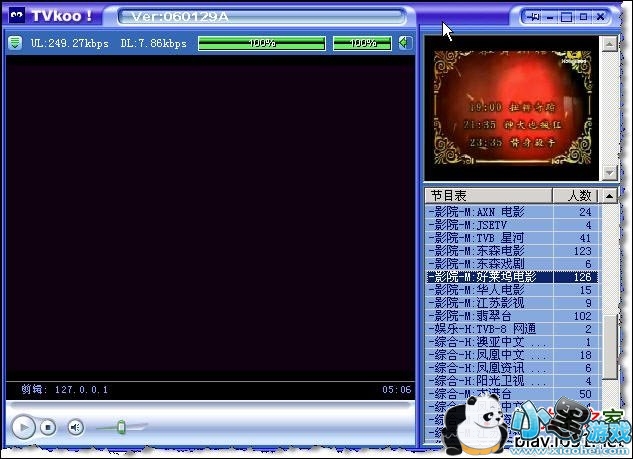Click the DL:7.86kbps download rate text

pos(153,43)
